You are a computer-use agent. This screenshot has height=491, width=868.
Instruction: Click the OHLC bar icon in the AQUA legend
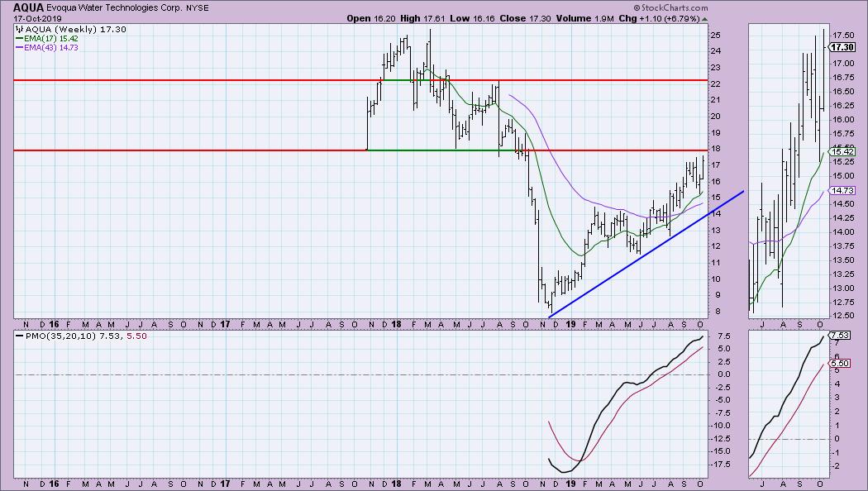tap(19, 29)
